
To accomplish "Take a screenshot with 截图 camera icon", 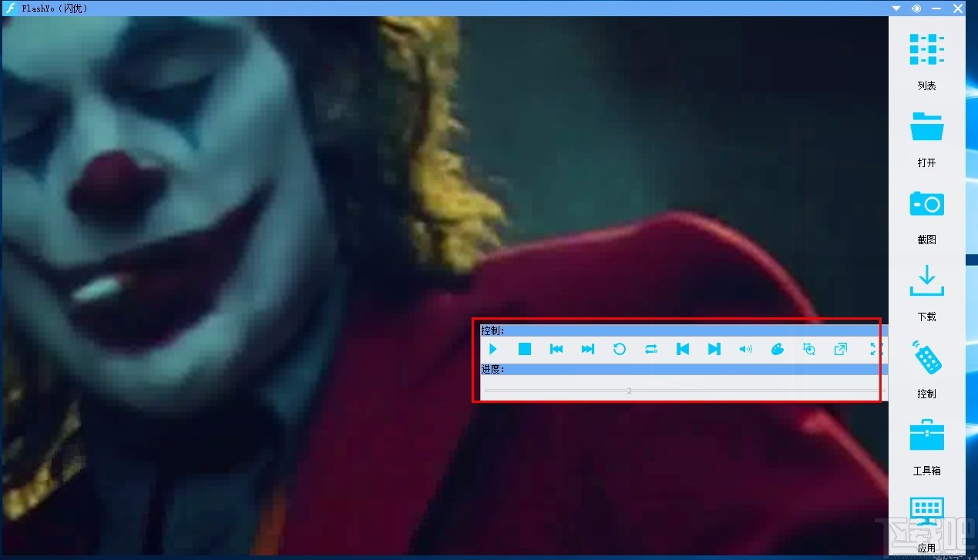I will click(x=926, y=216).
